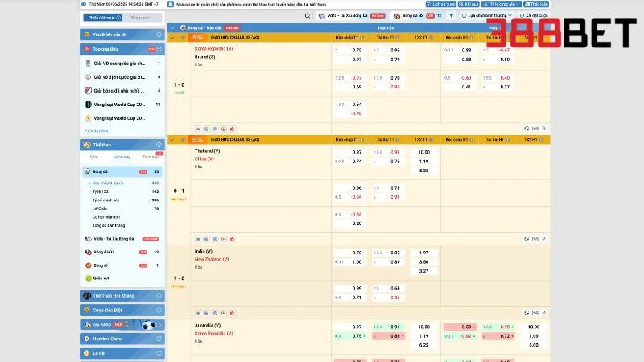Toggle favorite star in first league header
This screenshot has width=644, height=362.
click(184, 37)
